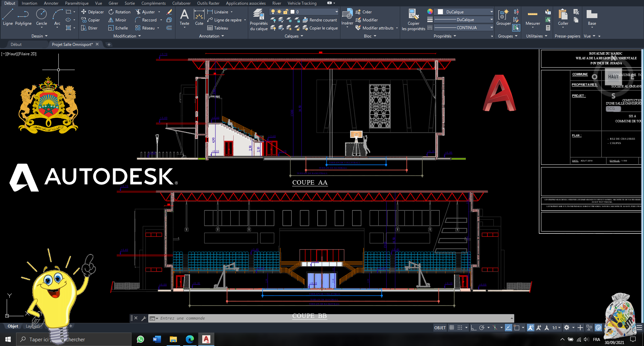Select the Ligne drawing tool
The height and width of the screenshot is (346, 644).
pos(8,17)
